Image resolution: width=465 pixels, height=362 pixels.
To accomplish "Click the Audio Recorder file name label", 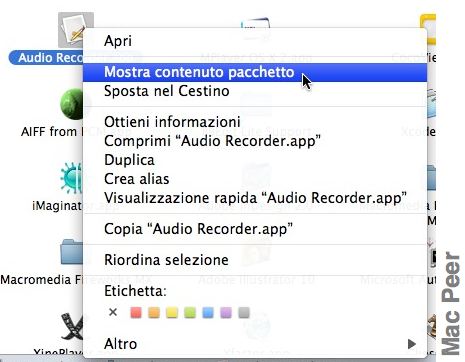I will [47, 58].
